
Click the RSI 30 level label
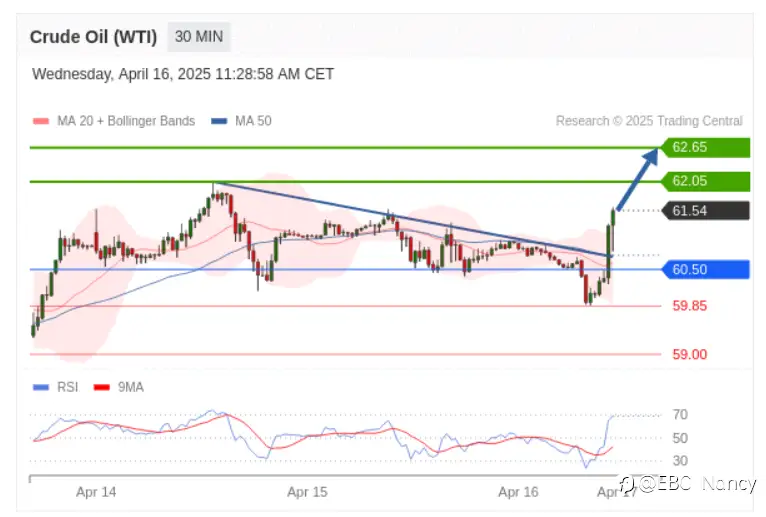(680, 461)
